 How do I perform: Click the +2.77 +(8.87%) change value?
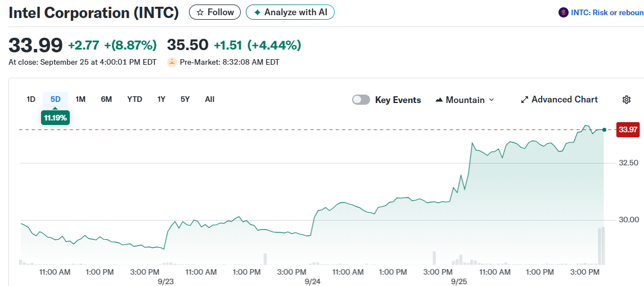click(x=112, y=45)
